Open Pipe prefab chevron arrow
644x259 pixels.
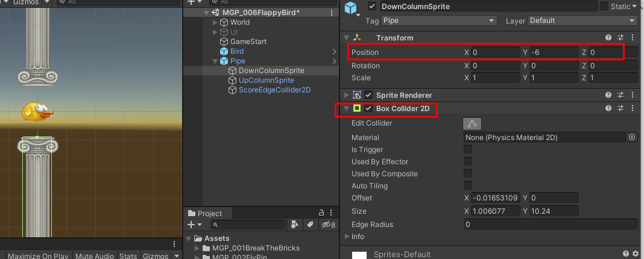click(x=334, y=61)
